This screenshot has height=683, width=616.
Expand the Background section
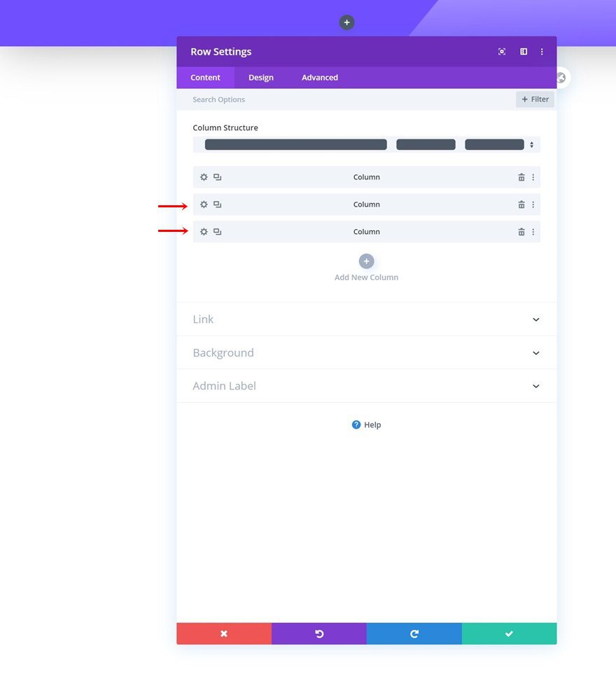[367, 353]
